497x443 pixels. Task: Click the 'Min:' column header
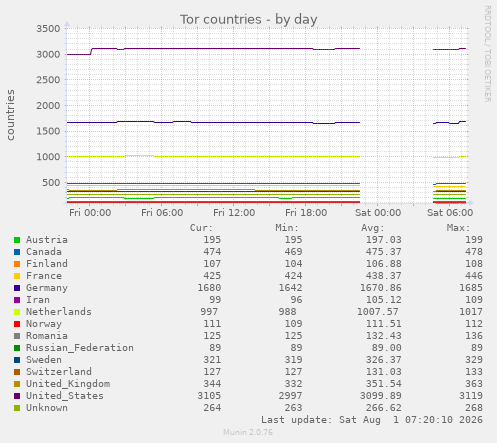[x=287, y=228]
